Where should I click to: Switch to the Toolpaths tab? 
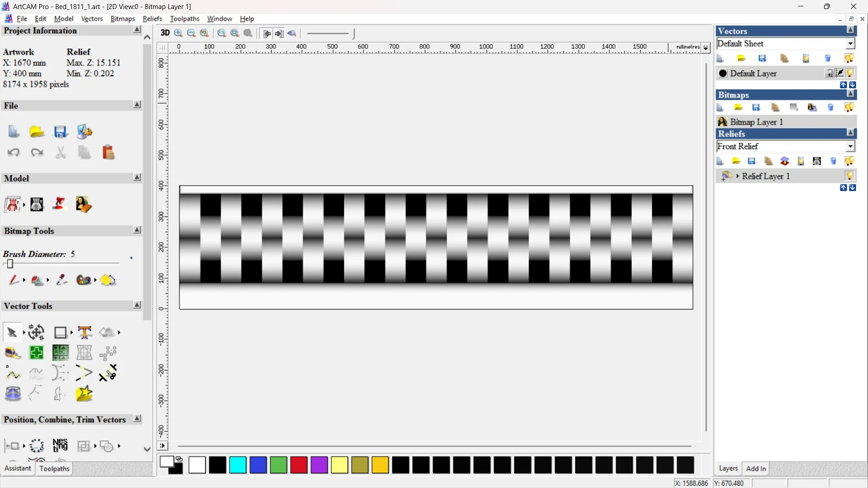pyautogui.click(x=54, y=469)
